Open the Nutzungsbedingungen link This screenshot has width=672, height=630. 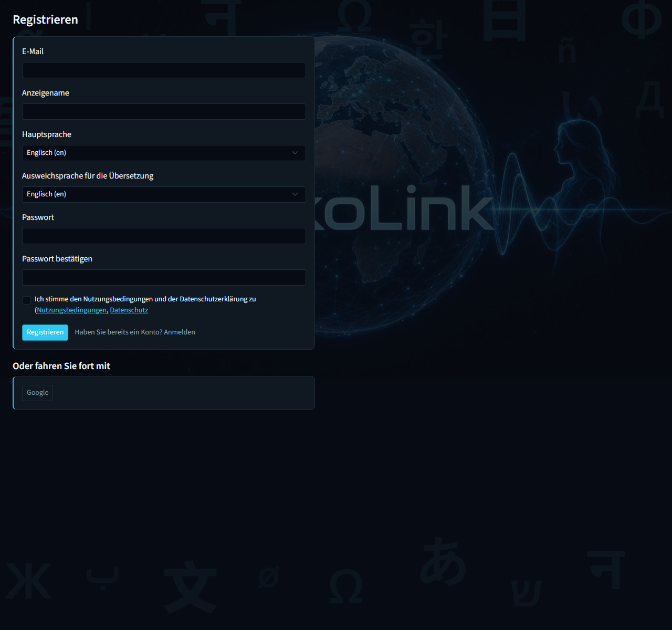point(71,310)
